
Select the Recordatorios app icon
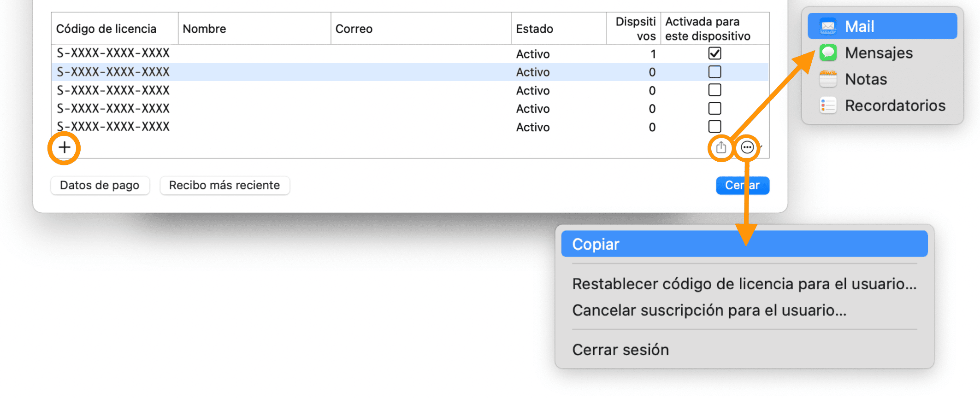828,105
